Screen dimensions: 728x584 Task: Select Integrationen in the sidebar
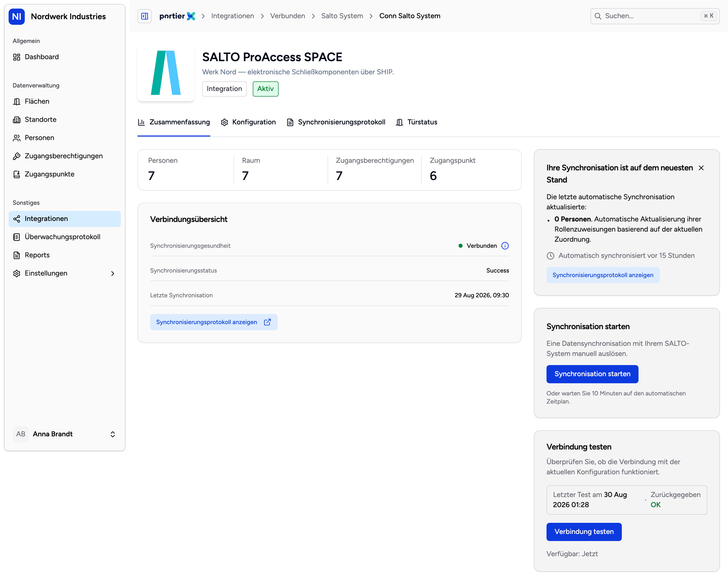tap(64, 219)
